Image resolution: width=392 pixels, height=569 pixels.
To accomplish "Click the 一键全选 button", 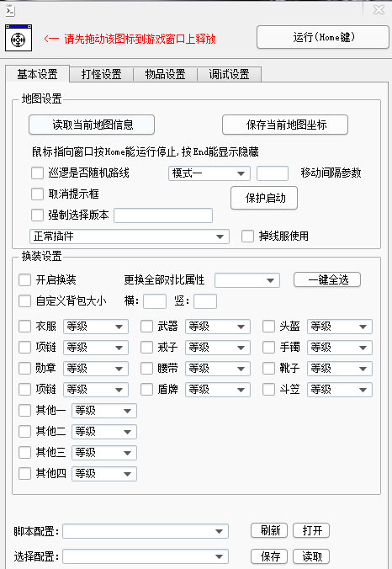I will pyautogui.click(x=327, y=279).
